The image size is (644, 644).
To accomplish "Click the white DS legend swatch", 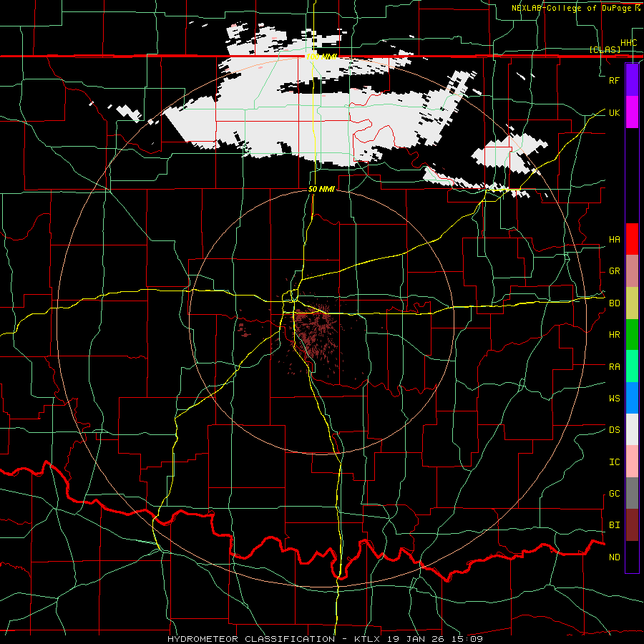I will [632, 429].
